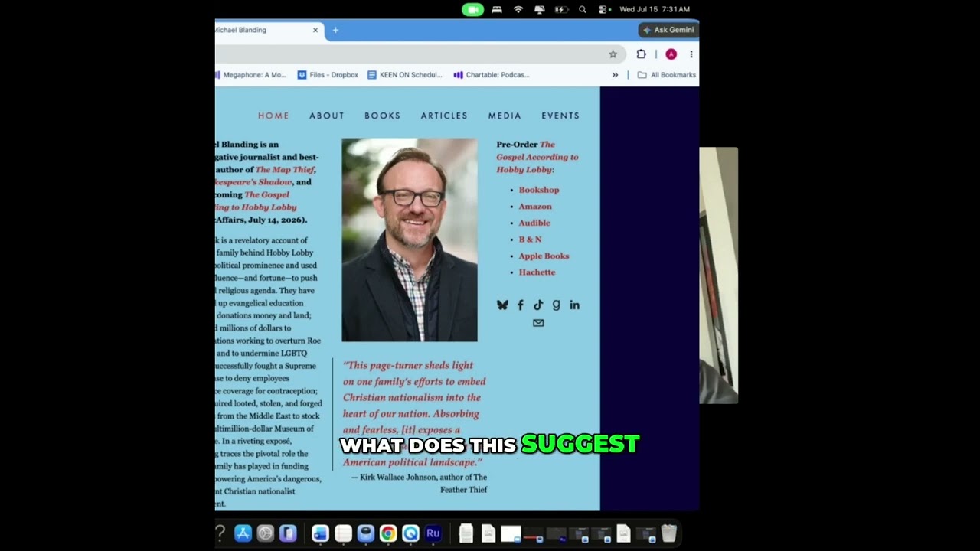This screenshot has height=551, width=980.
Task: Show hidden bookmarks with the double chevron
Action: tap(615, 75)
